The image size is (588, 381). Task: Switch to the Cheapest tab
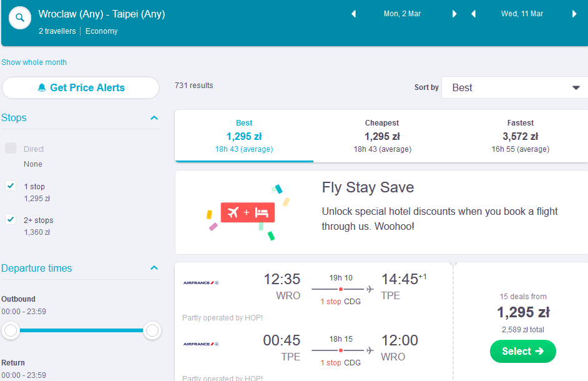382,136
